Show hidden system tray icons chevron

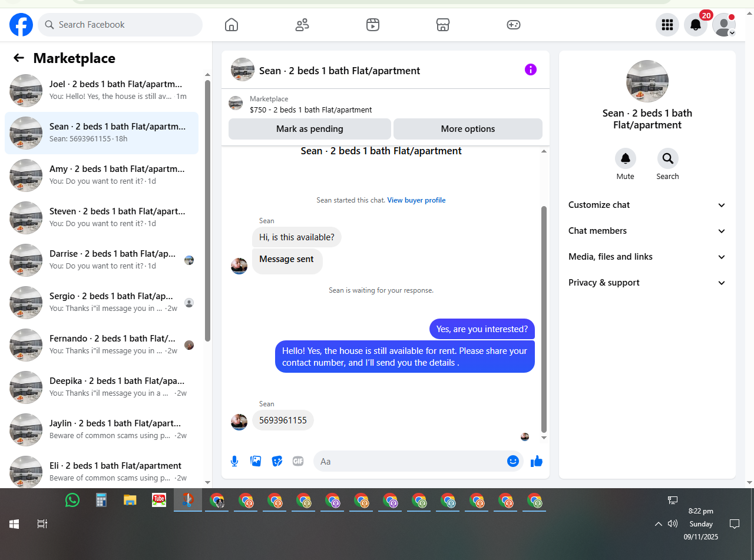(659, 524)
